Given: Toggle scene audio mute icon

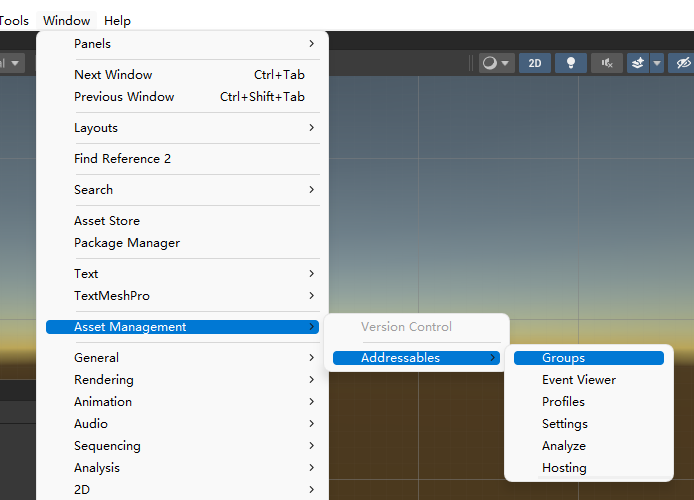Looking at the screenshot, I should pos(607,63).
